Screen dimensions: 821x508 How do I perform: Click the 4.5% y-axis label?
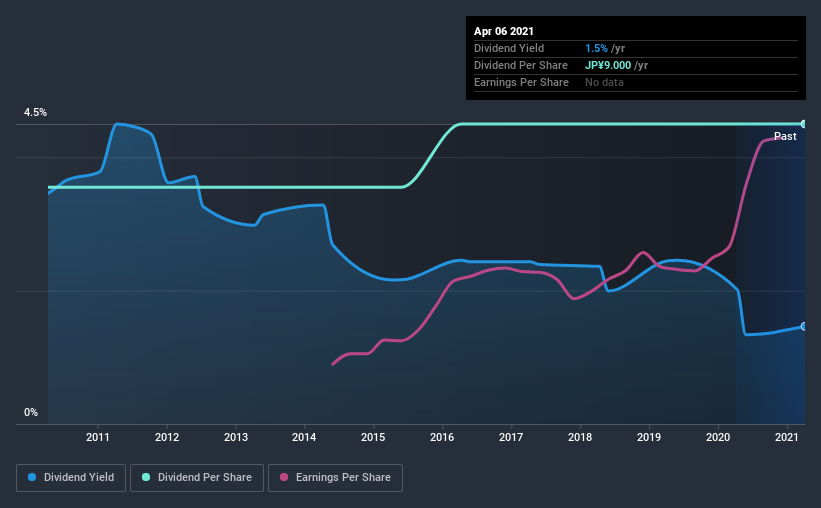[35, 113]
